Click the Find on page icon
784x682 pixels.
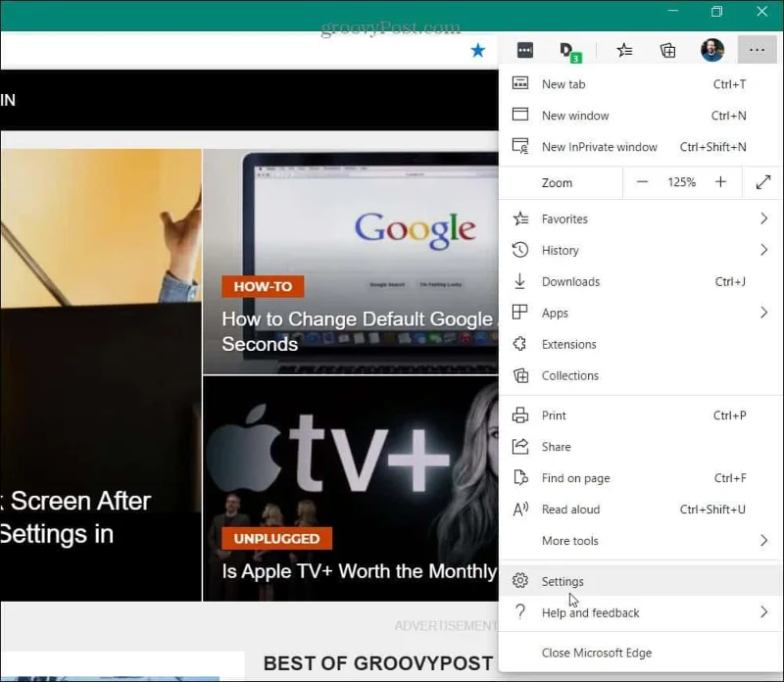click(520, 477)
